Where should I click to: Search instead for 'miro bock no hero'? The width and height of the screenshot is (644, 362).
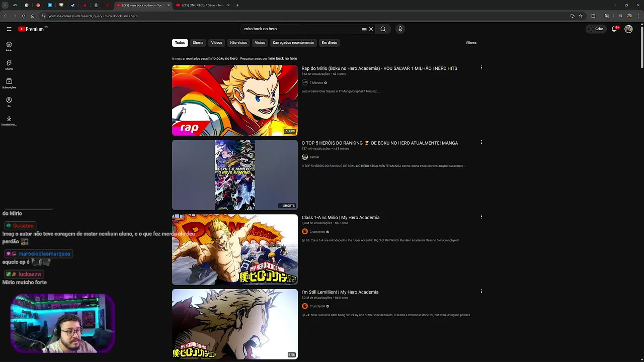282,58
